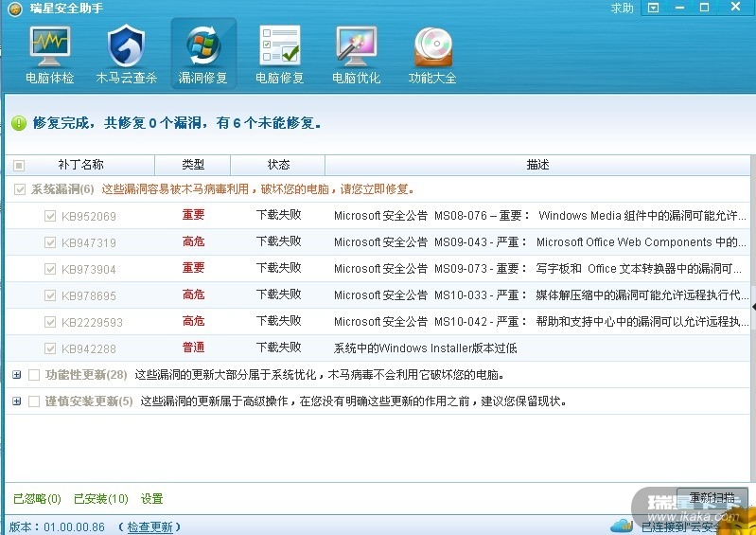The height and width of the screenshot is (535, 756).
Task: Expand the 功能性更新(28) group
Action: click(x=17, y=375)
